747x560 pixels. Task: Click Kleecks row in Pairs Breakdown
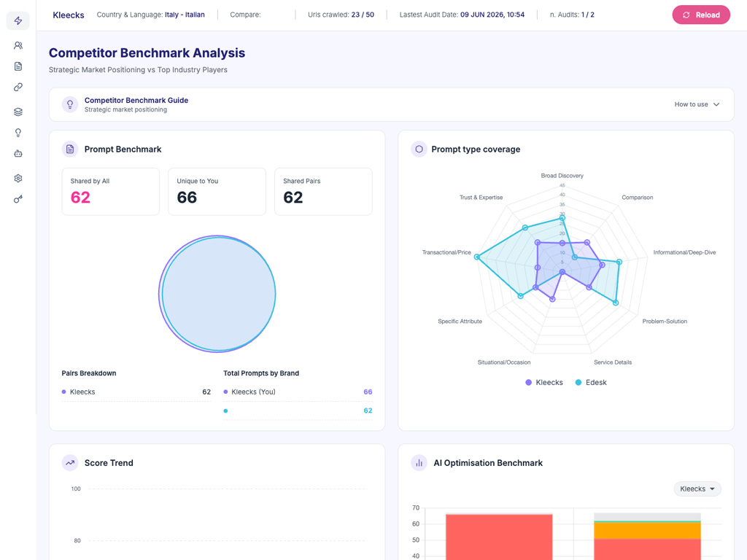(x=136, y=392)
